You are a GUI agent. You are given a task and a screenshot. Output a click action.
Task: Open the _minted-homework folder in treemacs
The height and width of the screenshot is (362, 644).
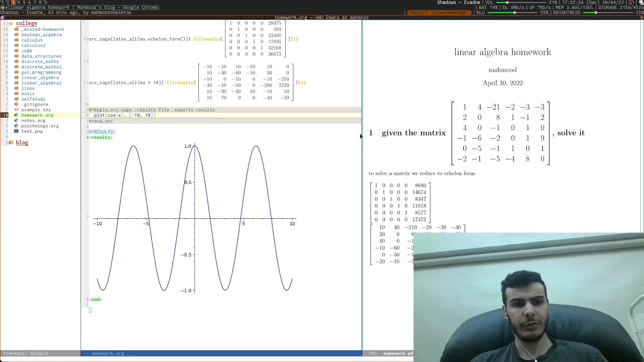(x=42, y=29)
